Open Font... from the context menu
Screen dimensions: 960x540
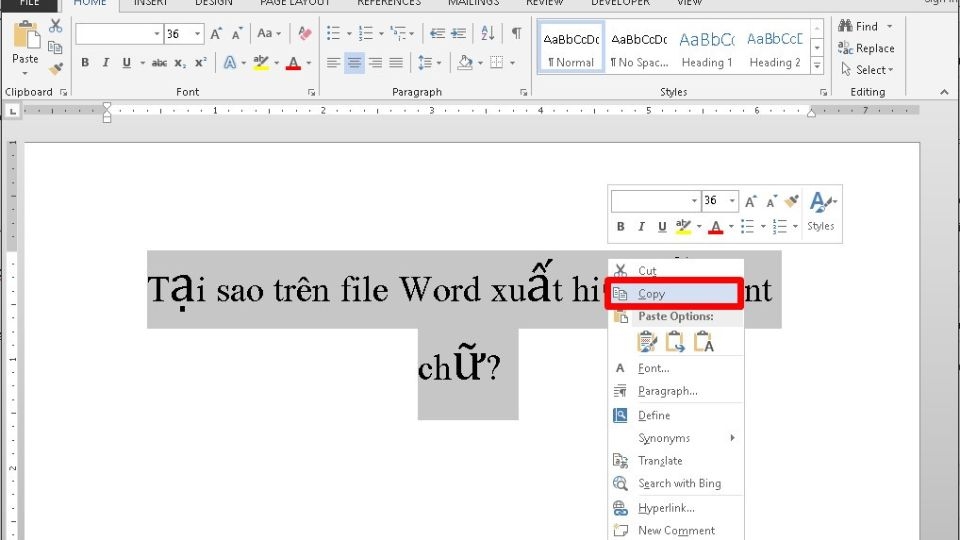[x=676, y=368]
